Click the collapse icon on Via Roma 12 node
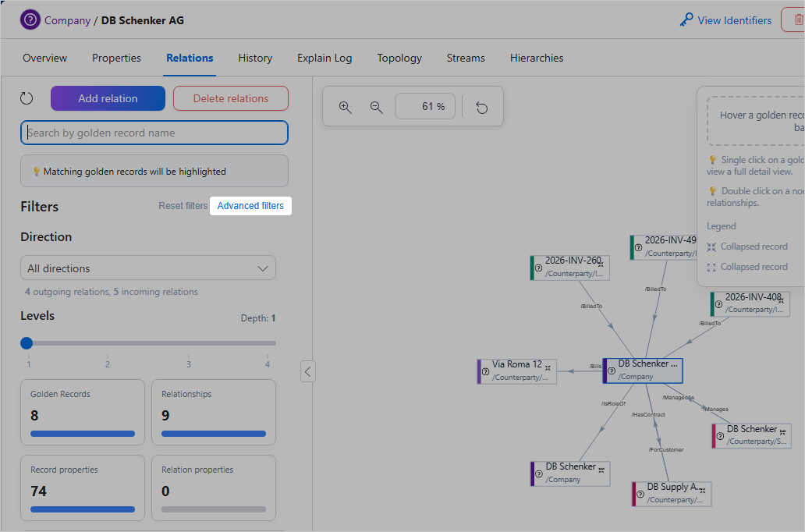Image resolution: width=805 pixels, height=532 pixels. (x=548, y=367)
